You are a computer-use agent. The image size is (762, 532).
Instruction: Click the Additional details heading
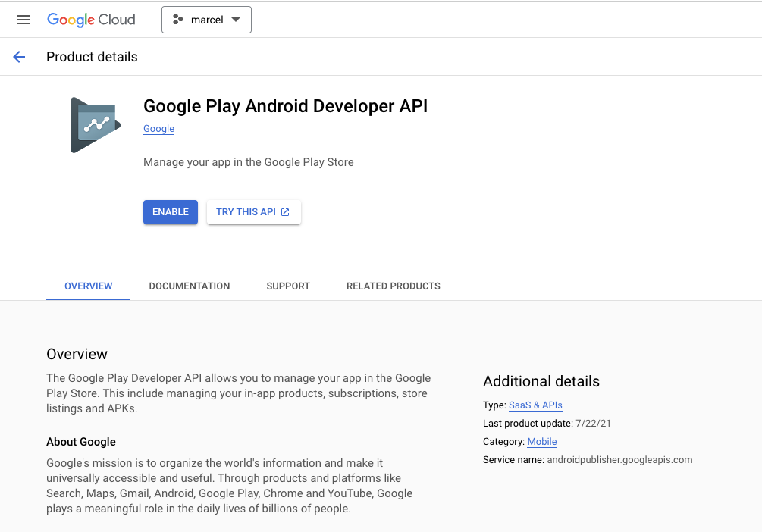[x=541, y=381]
